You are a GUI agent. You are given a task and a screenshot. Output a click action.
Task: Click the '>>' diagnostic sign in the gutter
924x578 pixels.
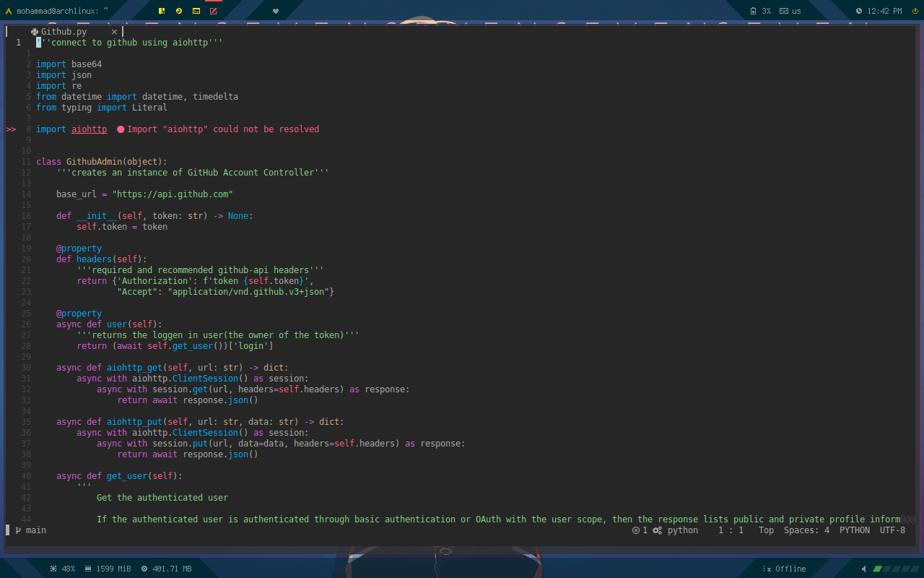coord(11,129)
